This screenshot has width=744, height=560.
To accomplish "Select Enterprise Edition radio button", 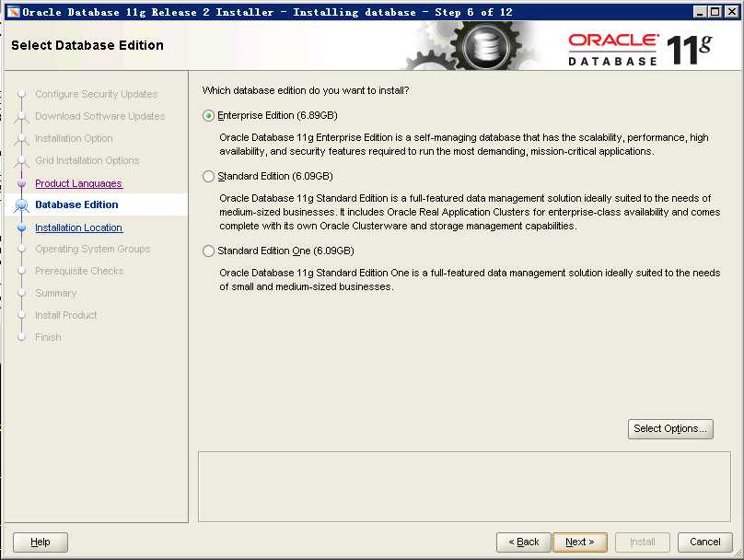I will point(208,116).
